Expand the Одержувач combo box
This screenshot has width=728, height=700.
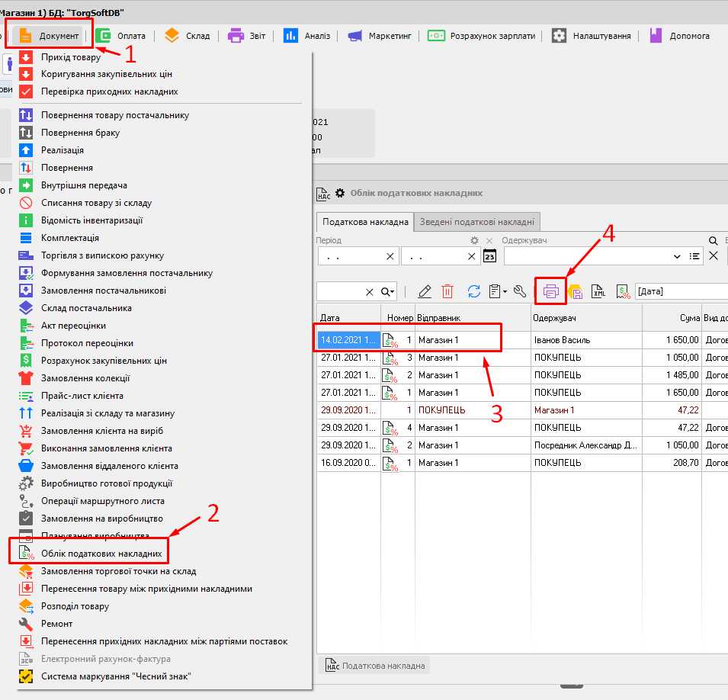pyautogui.click(x=675, y=256)
